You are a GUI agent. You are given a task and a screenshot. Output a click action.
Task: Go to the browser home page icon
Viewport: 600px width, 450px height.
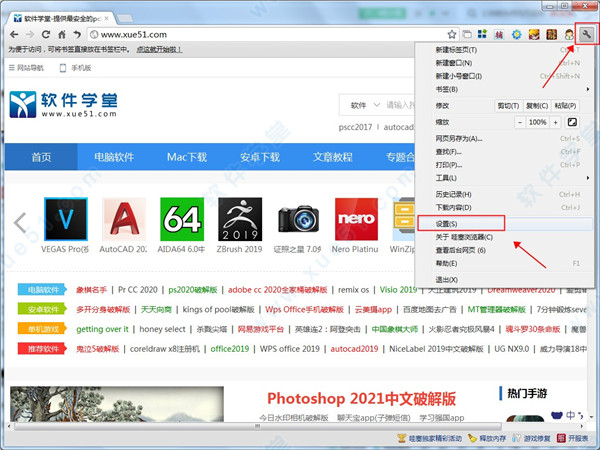pos(62,35)
